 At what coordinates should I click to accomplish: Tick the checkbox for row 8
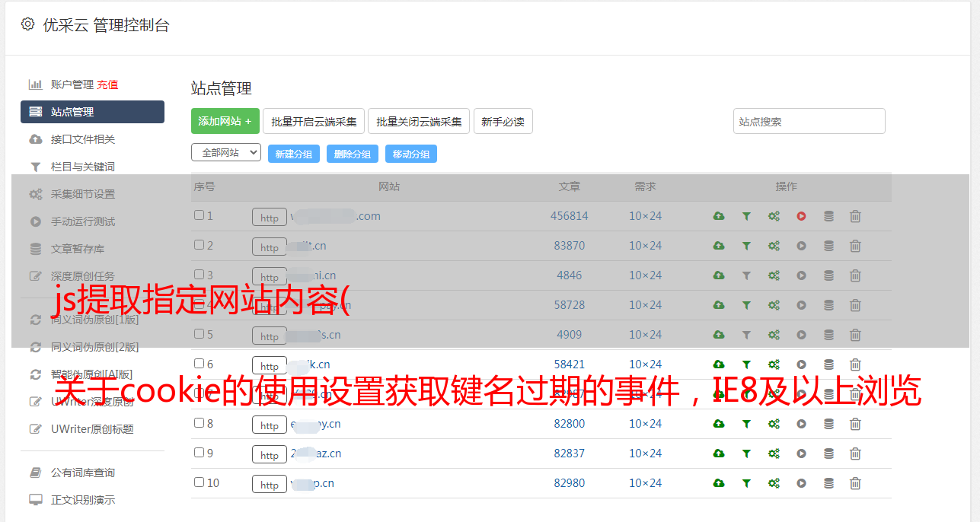pyautogui.click(x=199, y=423)
